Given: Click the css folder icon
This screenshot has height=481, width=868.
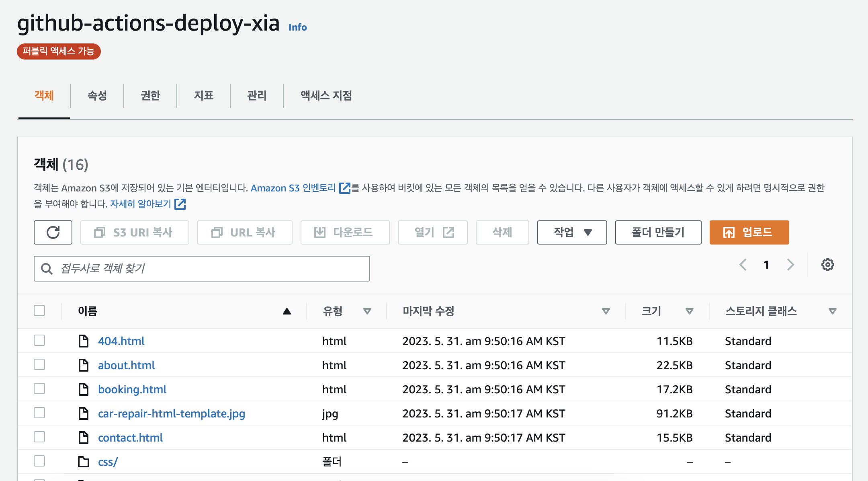Looking at the screenshot, I should [84, 462].
